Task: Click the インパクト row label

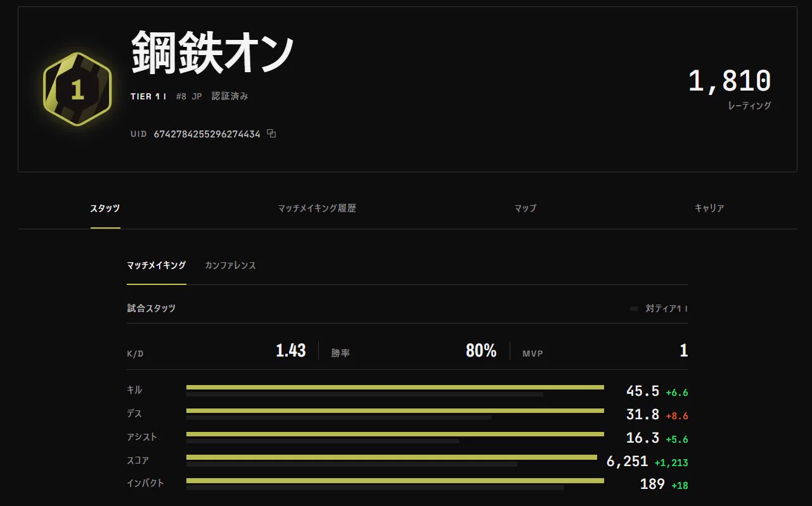Action: [x=146, y=483]
